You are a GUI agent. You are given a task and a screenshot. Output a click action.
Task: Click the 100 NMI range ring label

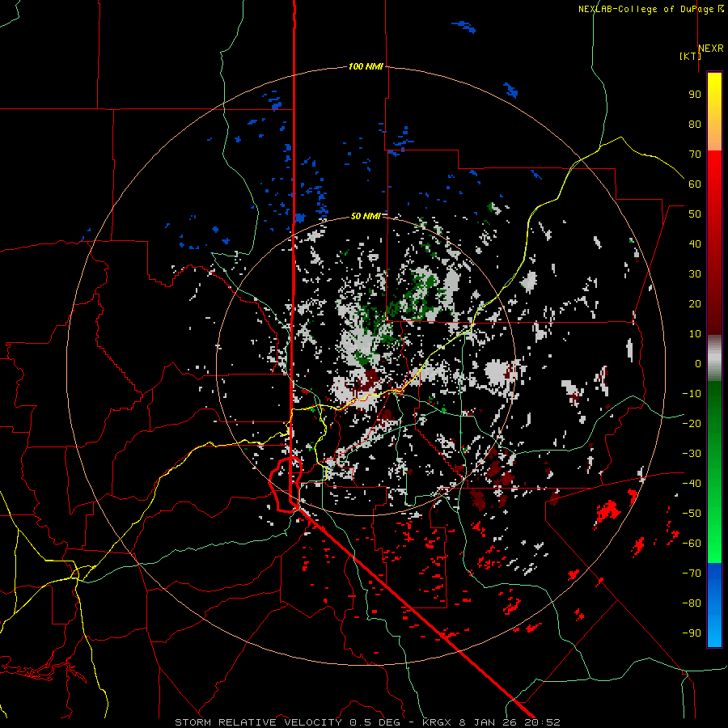point(366,66)
